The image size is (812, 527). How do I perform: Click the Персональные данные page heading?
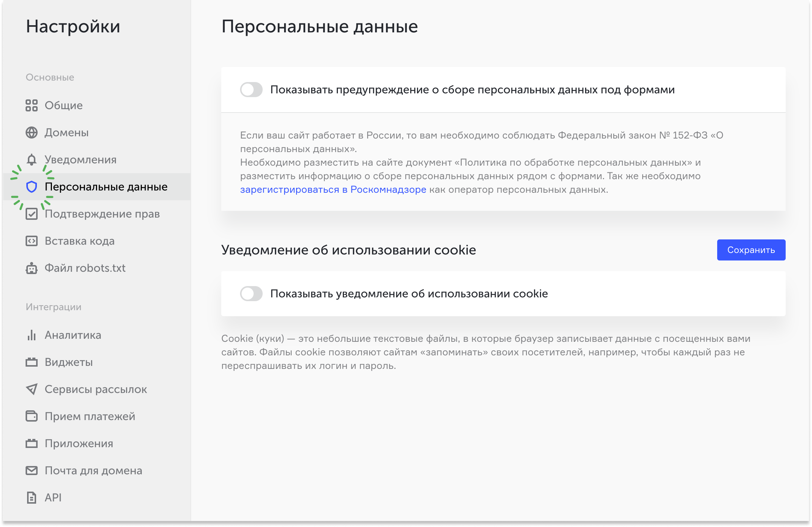click(319, 26)
